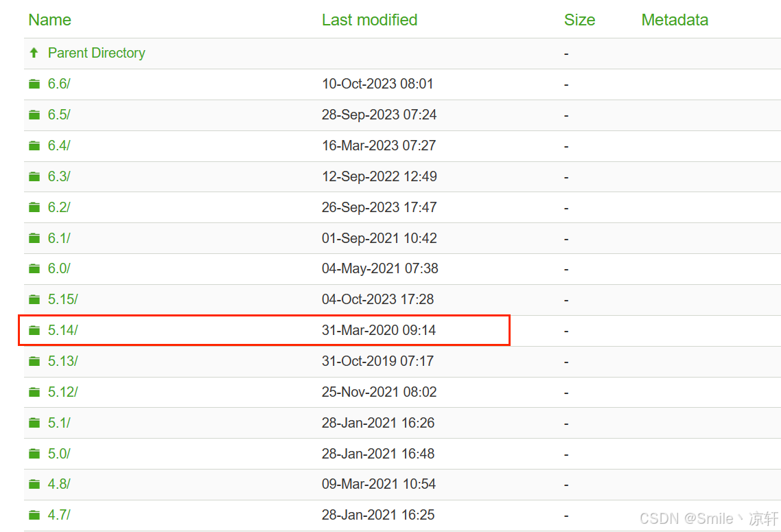Select date text 04-May-2021 07:38
The height and width of the screenshot is (532, 781).
[x=380, y=268]
